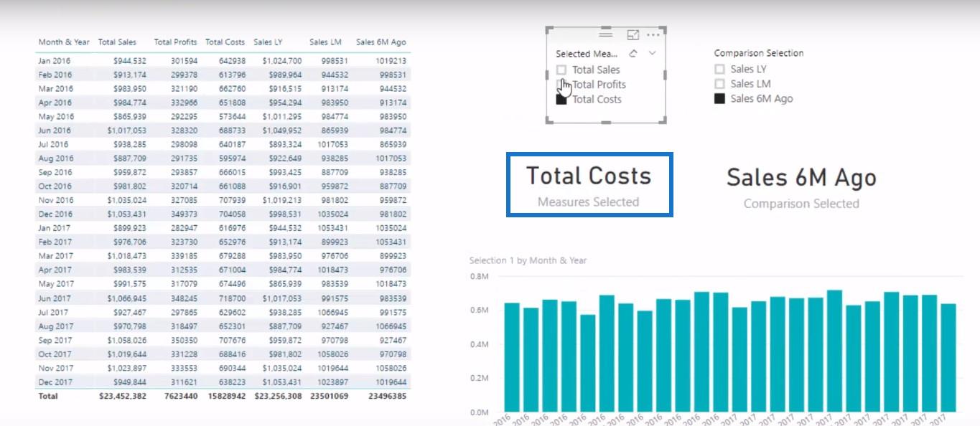980x426 pixels.
Task: Click the $1,017,053 Total Sales cell for Jun 2016
Action: (127, 131)
